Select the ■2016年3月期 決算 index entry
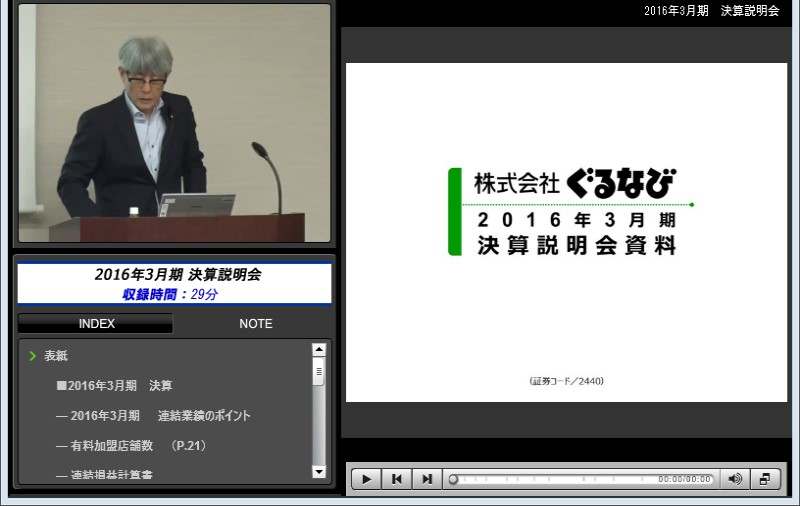Image resolution: width=800 pixels, height=506 pixels. 114,386
